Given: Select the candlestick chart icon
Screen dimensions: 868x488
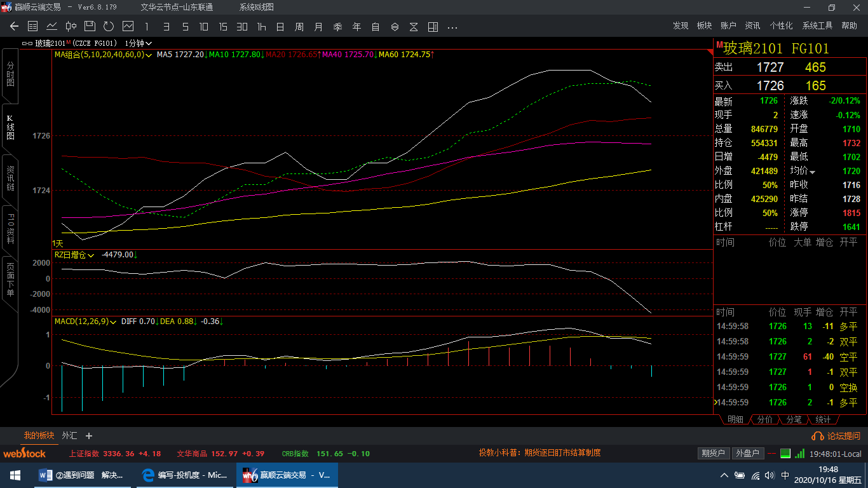Looking at the screenshot, I should tap(71, 27).
